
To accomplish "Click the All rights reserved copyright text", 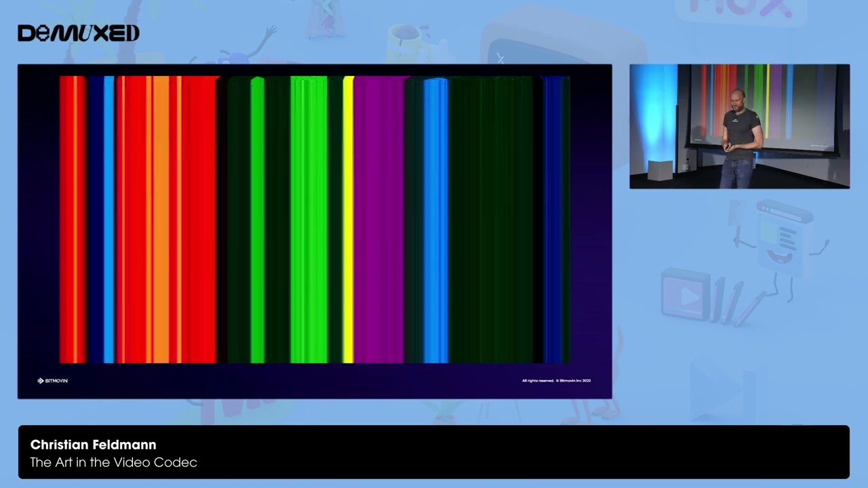I will point(556,381).
